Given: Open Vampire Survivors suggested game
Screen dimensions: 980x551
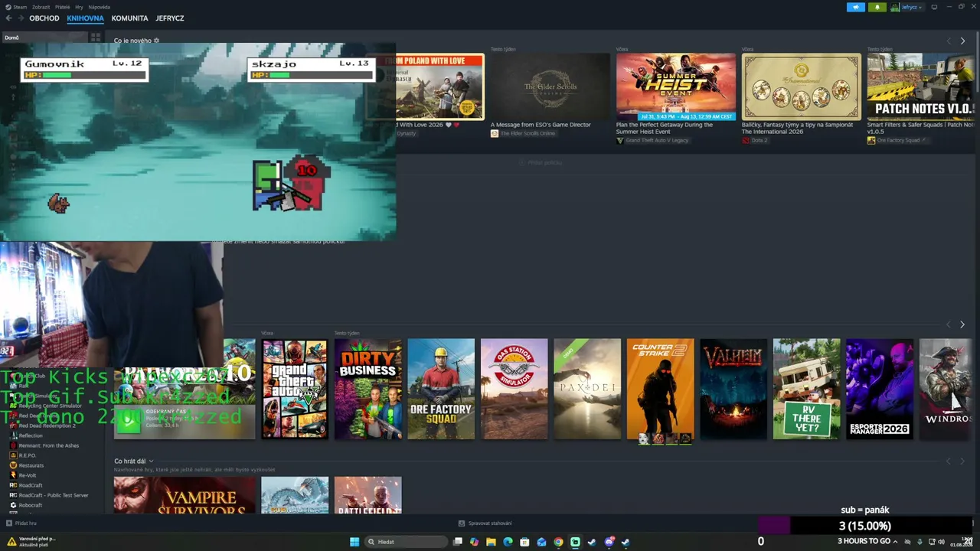Looking at the screenshot, I should point(185,495).
